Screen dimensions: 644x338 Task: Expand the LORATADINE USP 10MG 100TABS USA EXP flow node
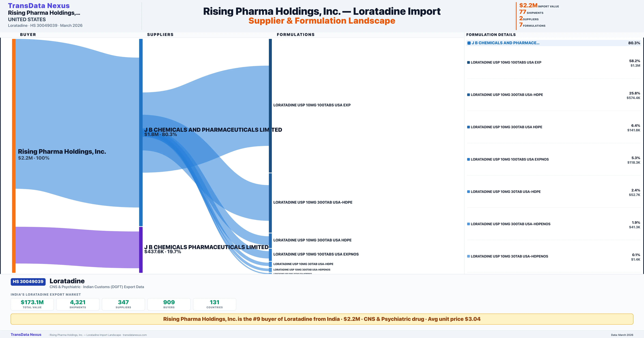click(270, 105)
